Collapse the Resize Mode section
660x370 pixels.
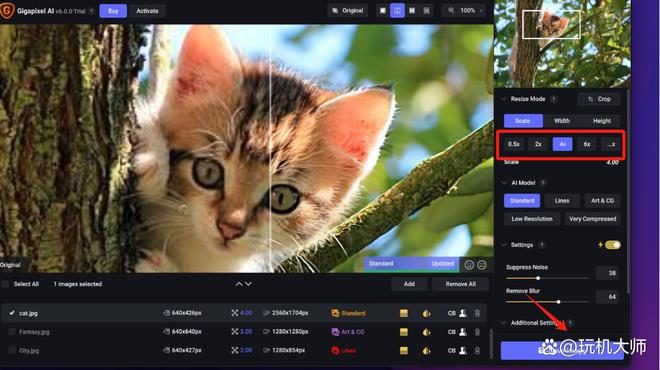pyautogui.click(x=503, y=99)
